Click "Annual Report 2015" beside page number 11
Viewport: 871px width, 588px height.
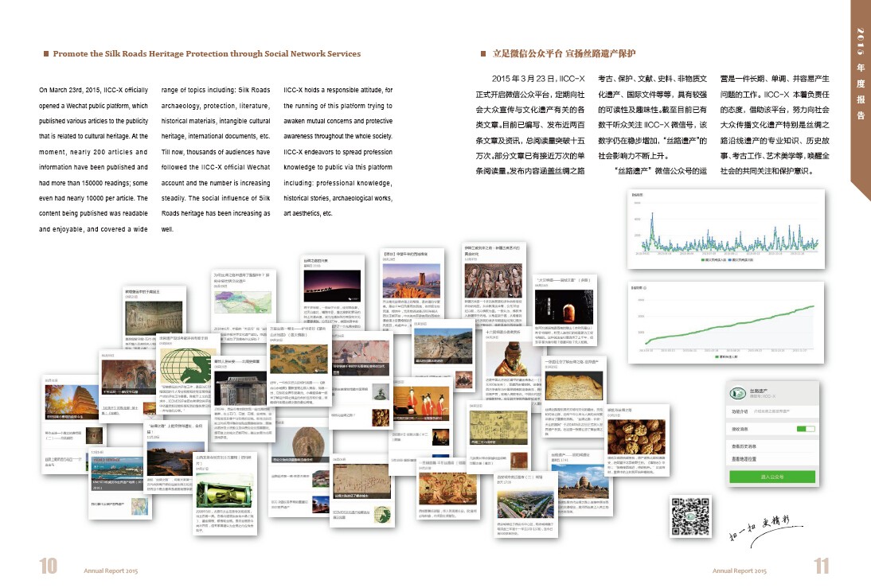point(740,570)
